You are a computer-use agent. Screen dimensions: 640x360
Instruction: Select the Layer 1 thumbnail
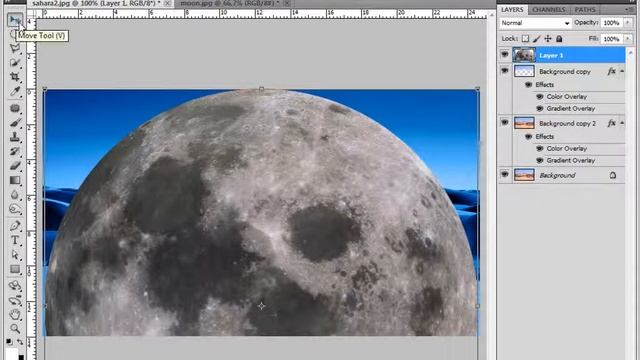coord(524,55)
